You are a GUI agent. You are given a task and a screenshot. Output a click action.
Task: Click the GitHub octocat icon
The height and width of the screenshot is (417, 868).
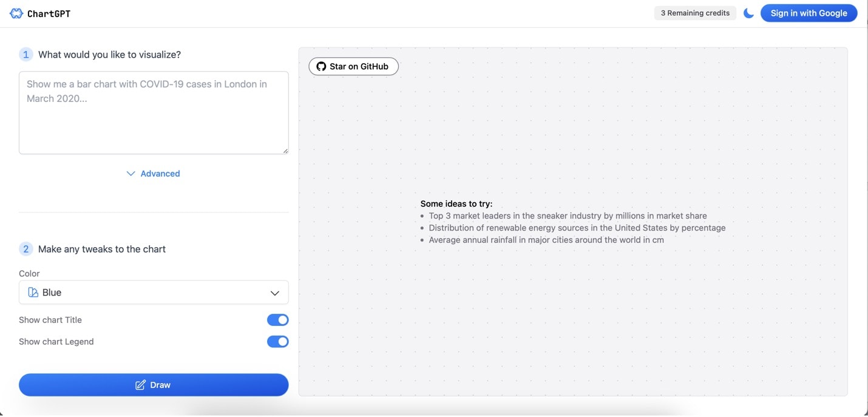coord(322,67)
